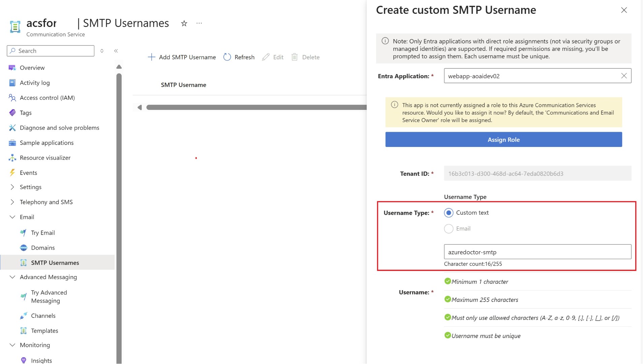This screenshot has width=643, height=364.
Task: Click the Communication Service resource icon
Action: click(15, 27)
